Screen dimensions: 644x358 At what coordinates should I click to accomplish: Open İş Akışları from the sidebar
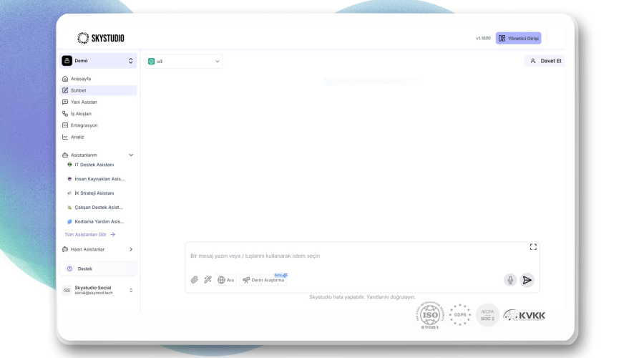coord(81,114)
